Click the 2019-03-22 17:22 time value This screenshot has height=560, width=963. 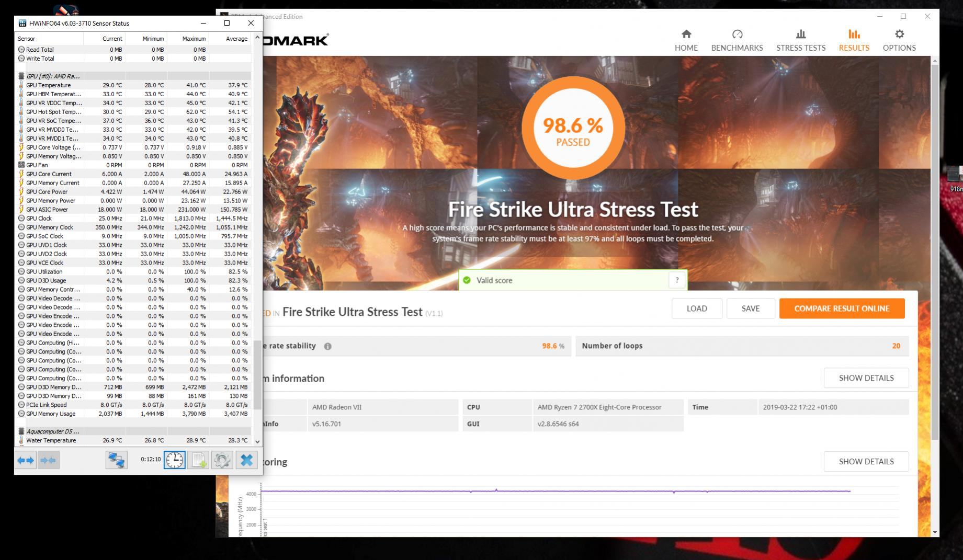(x=833, y=407)
